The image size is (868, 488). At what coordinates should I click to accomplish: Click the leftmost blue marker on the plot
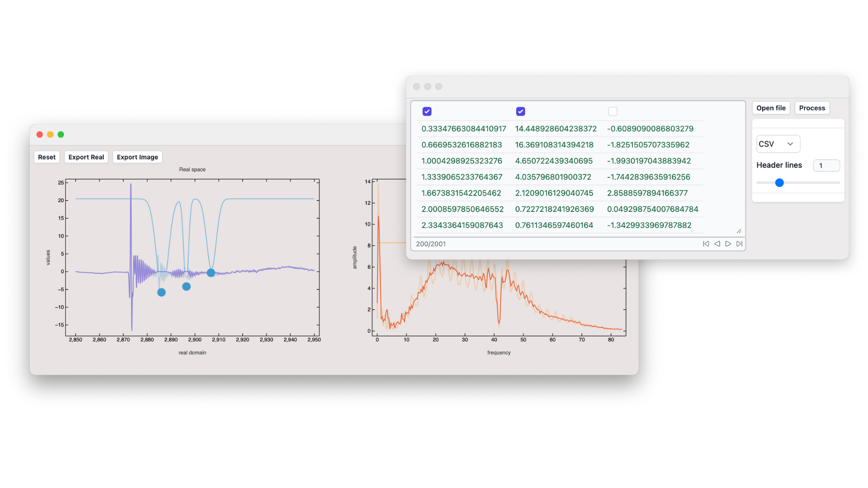161,292
